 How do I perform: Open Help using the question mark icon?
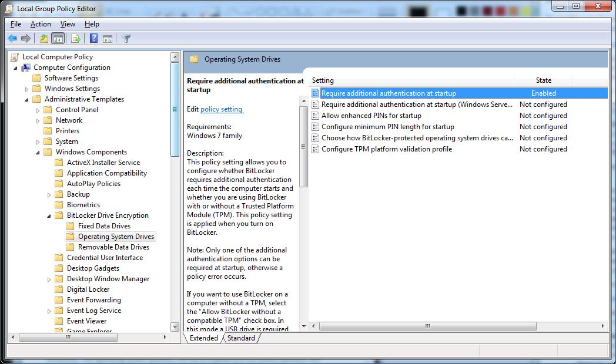[x=92, y=38]
